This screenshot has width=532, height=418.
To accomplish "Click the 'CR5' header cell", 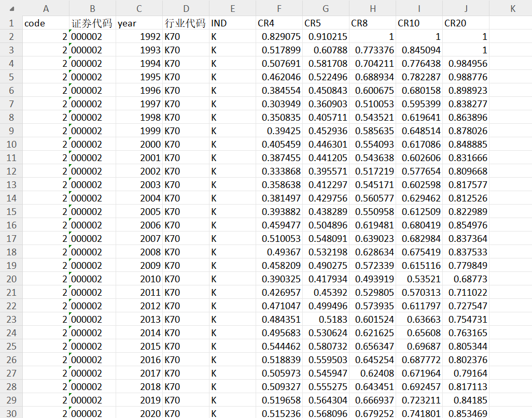I will click(x=326, y=23).
